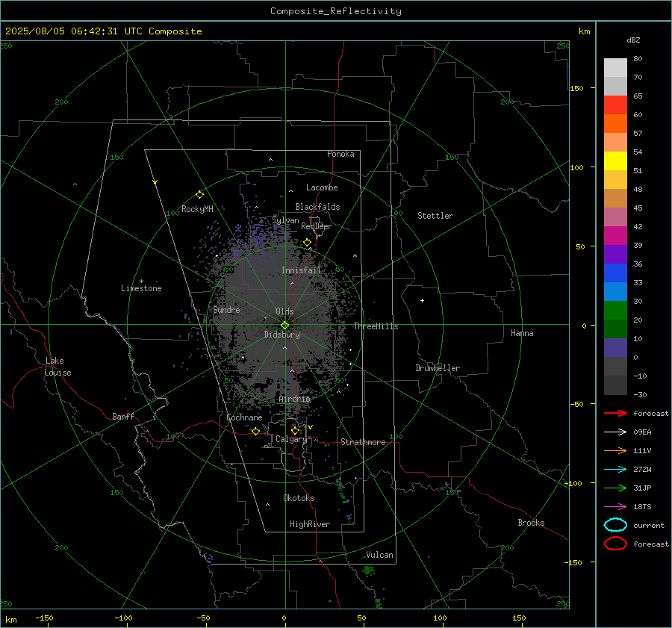
Task: Click the Composite_Reflectivity title text
Action: [335, 11]
